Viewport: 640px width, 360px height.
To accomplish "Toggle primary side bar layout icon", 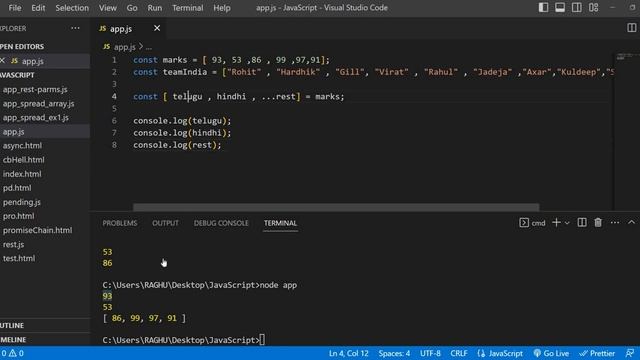I will click(x=543, y=8).
